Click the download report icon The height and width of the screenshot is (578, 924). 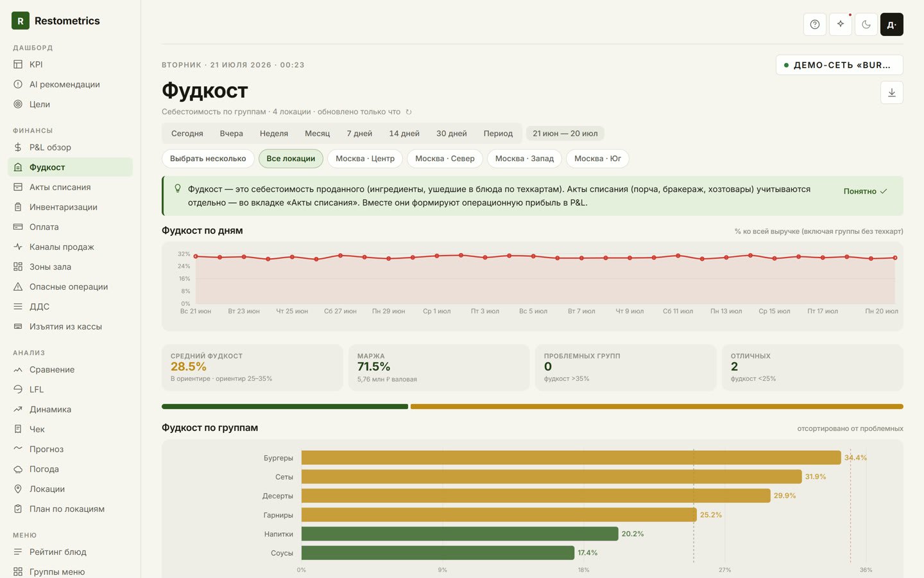pos(892,92)
